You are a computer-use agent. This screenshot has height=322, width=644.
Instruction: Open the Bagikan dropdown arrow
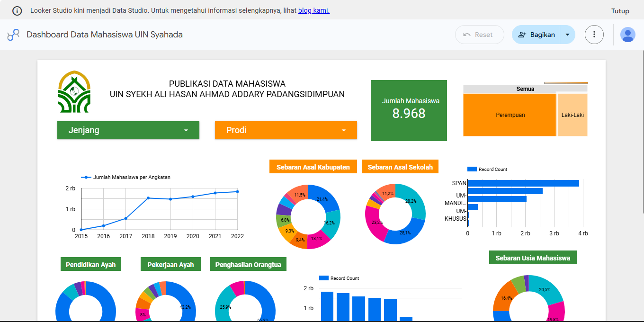(x=568, y=35)
